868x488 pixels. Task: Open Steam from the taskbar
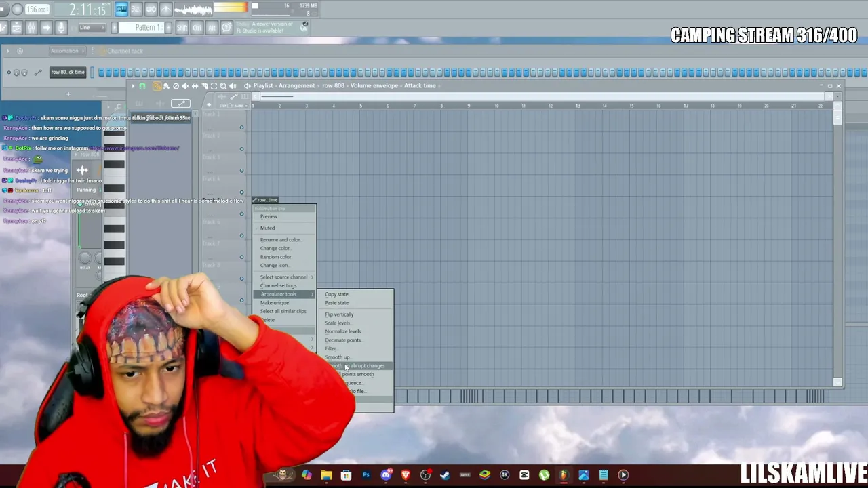tap(445, 475)
